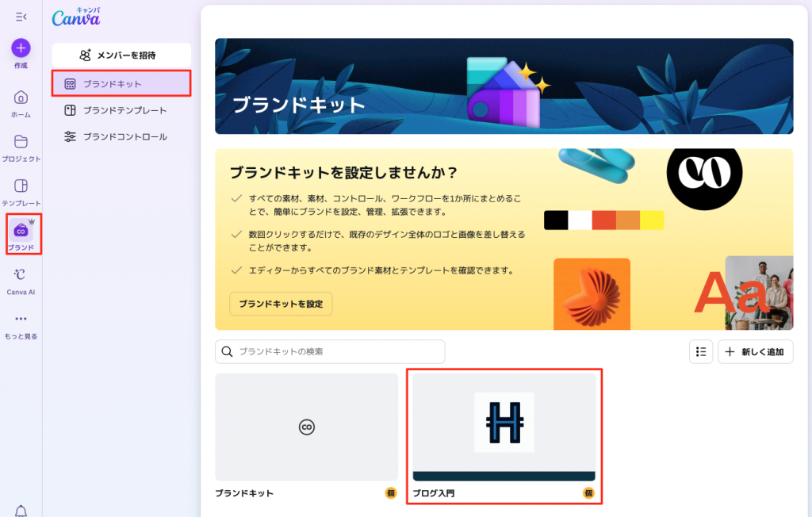Open the ブログ入門 brand kit thumbnail
The width and height of the screenshot is (812, 517).
504,427
